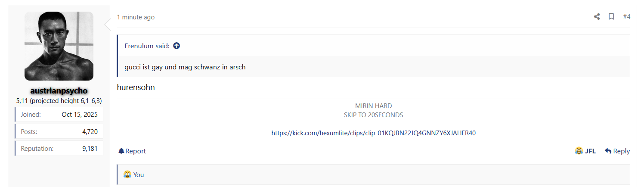Screen dimensions: 644x187
Task: Open the austrianpsycho username profile
Action: (x=59, y=91)
